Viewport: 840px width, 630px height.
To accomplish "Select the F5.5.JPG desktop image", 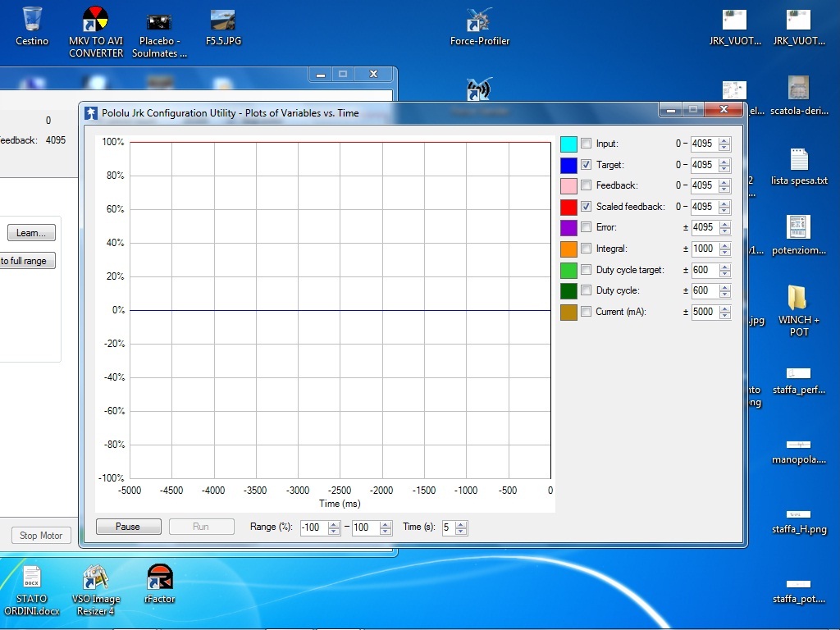I will click(223, 25).
